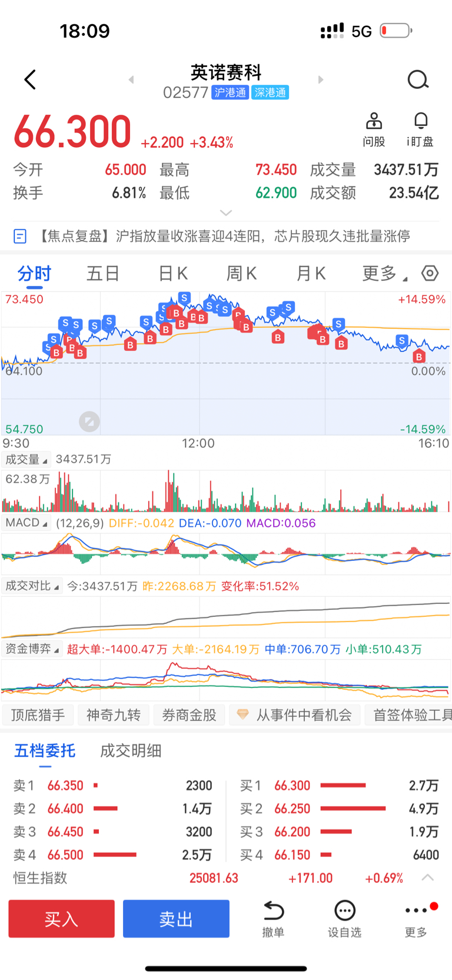452x980 pixels.
Task: Select the 成交明细 tab
Action: (x=131, y=750)
